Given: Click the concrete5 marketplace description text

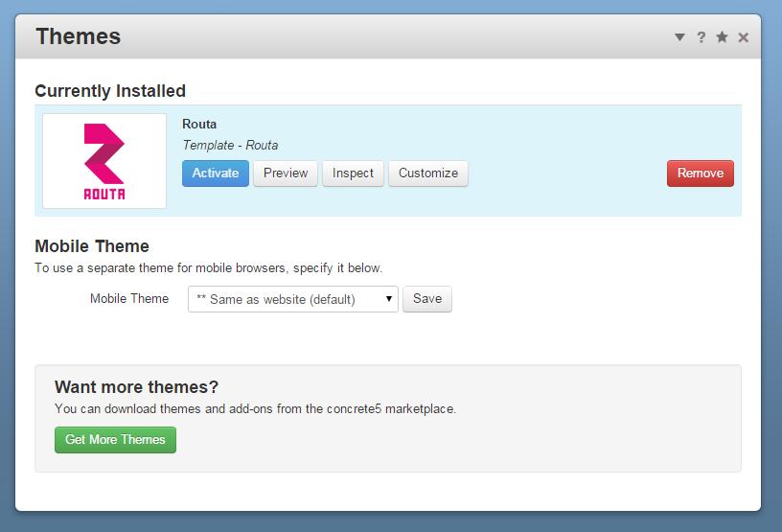Looking at the screenshot, I should click(255, 408).
